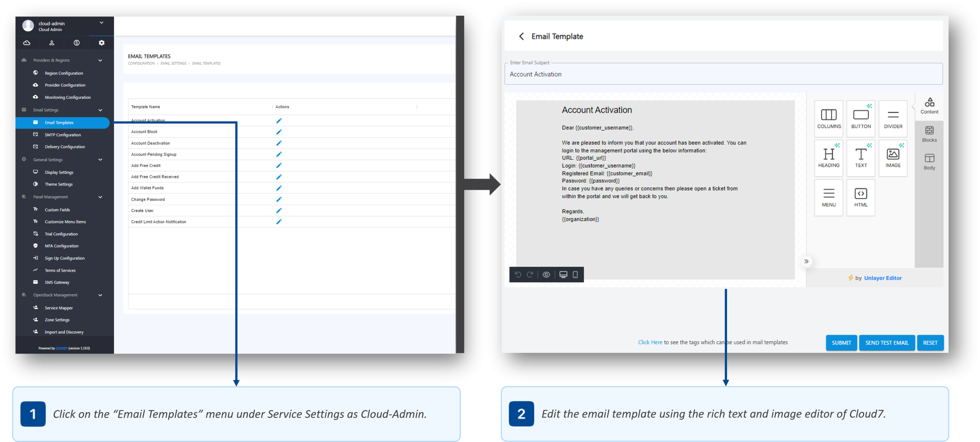Collapse the Email Settings section

point(100,110)
